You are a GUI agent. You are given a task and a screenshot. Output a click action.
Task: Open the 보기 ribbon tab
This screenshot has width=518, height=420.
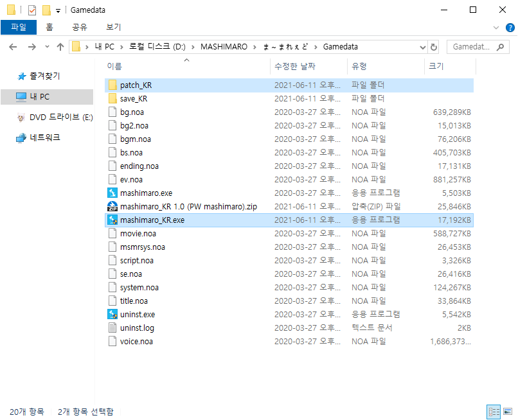[113, 27]
